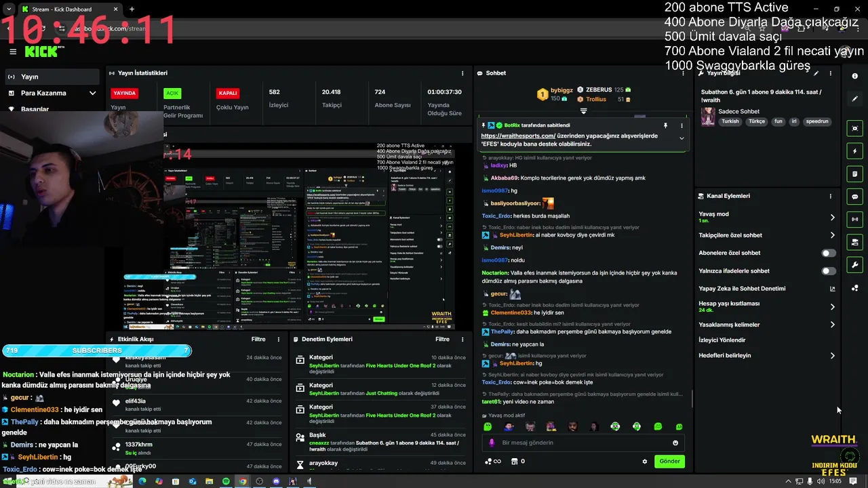Click the channel points icon below message box
Viewport: 868px width, 488px height.
(492, 462)
